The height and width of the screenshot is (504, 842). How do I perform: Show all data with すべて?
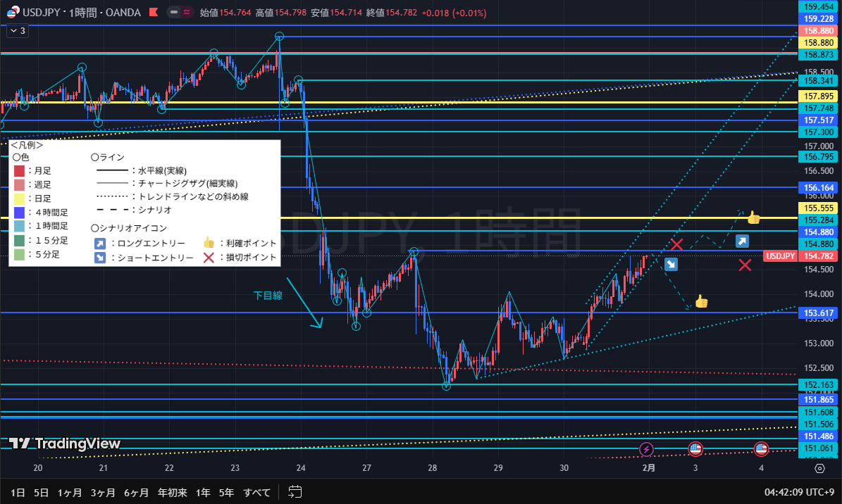(x=256, y=492)
